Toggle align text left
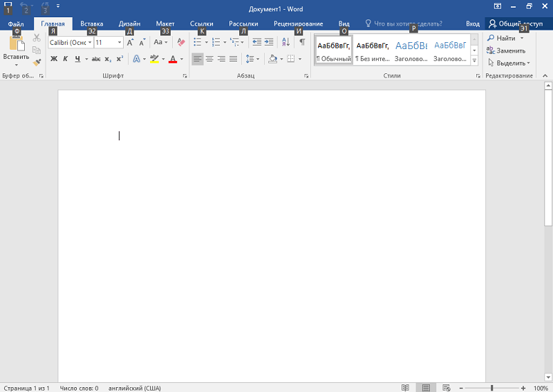553x392 pixels. click(x=198, y=59)
